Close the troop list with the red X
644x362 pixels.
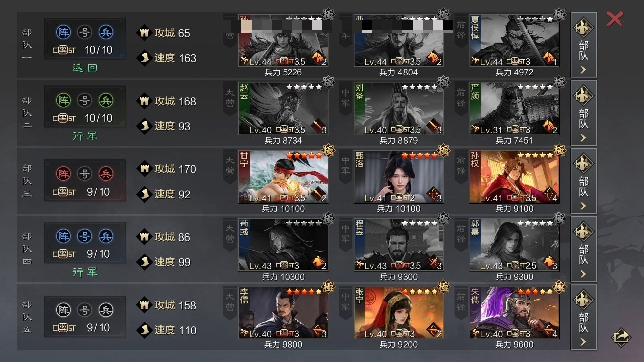(615, 19)
